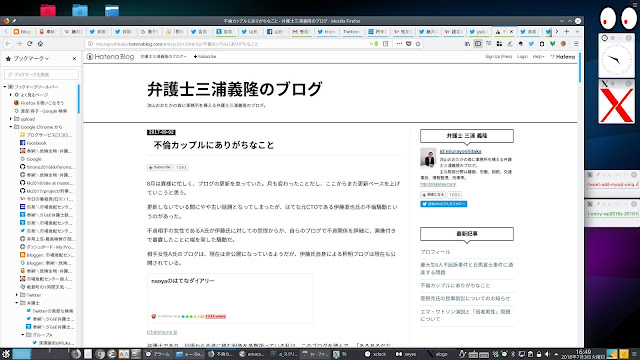The width and height of the screenshot is (640, 360).
Task: Reload the current page
Action: (29, 44)
